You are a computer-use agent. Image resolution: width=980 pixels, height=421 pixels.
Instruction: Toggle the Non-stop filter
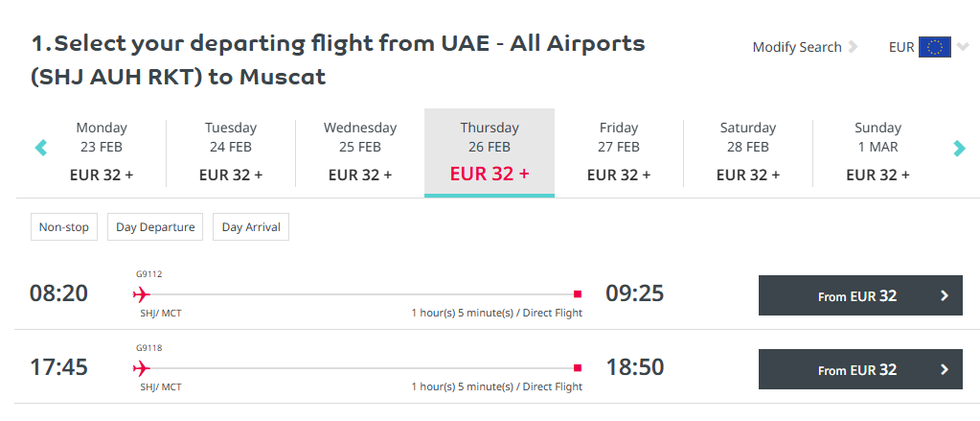click(x=64, y=227)
